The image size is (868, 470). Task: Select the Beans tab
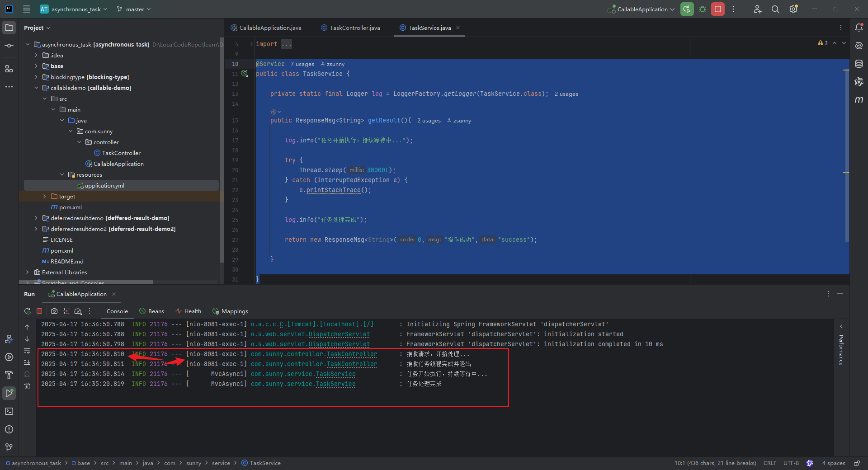coord(152,311)
